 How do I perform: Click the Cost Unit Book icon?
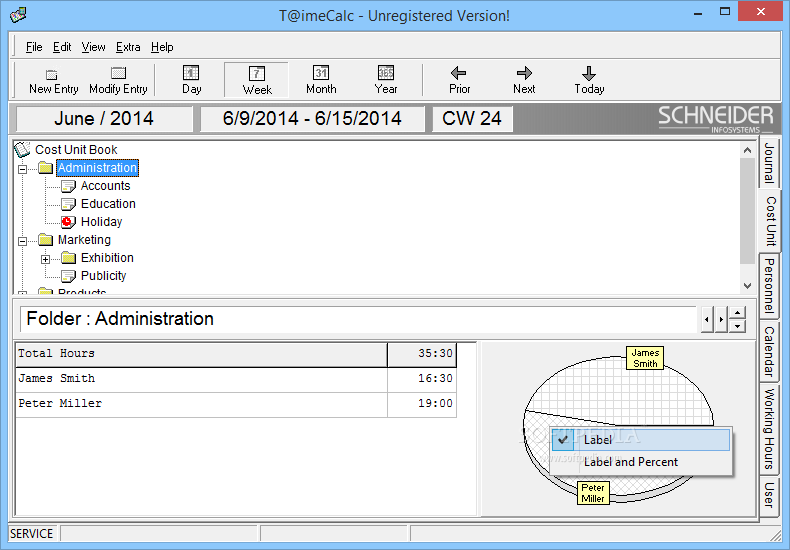click(22, 150)
